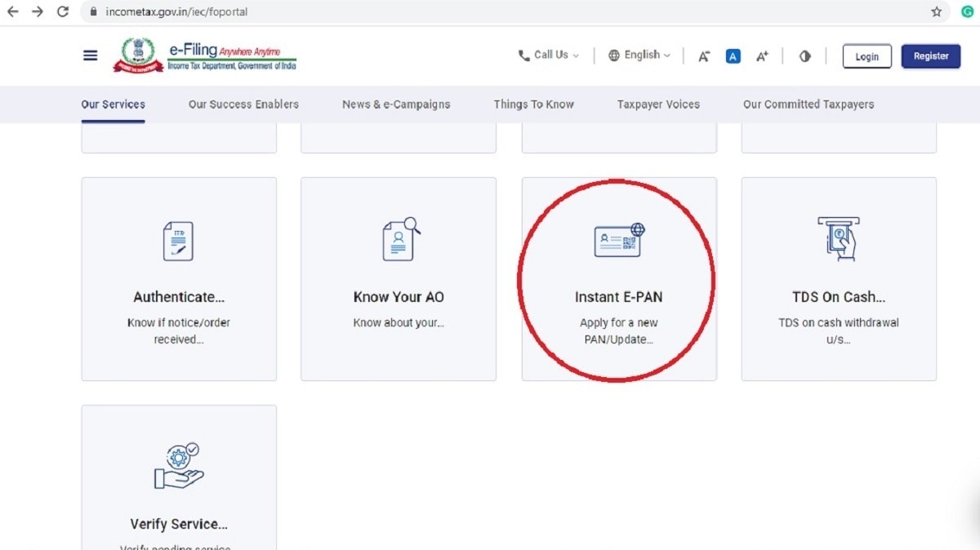Viewport: 980px width, 550px height.
Task: Toggle the Grammarly browser extension icon
Action: click(x=969, y=11)
